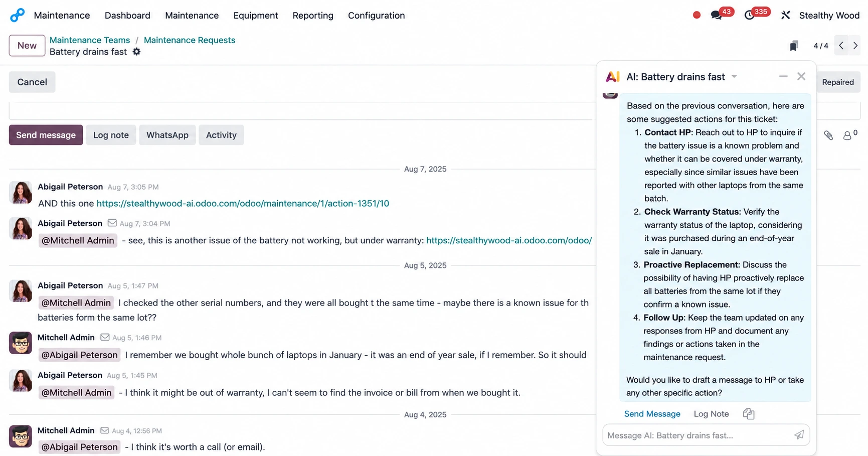Click the attachments paperclip icon

(x=828, y=135)
